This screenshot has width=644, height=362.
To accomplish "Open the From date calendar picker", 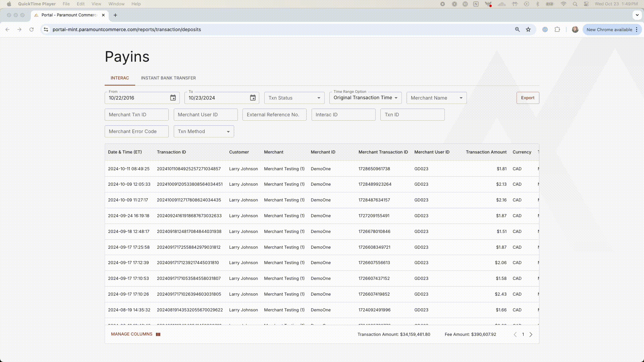I will (x=173, y=98).
